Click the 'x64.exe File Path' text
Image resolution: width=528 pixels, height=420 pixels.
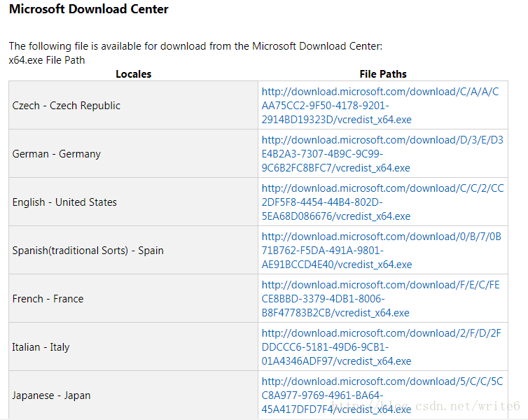47,60
